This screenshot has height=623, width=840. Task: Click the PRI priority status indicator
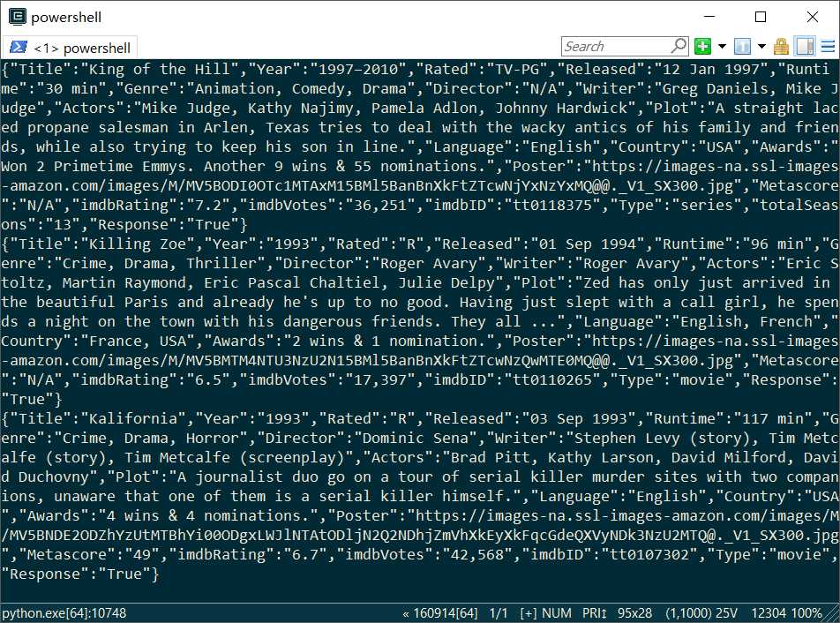click(x=594, y=612)
